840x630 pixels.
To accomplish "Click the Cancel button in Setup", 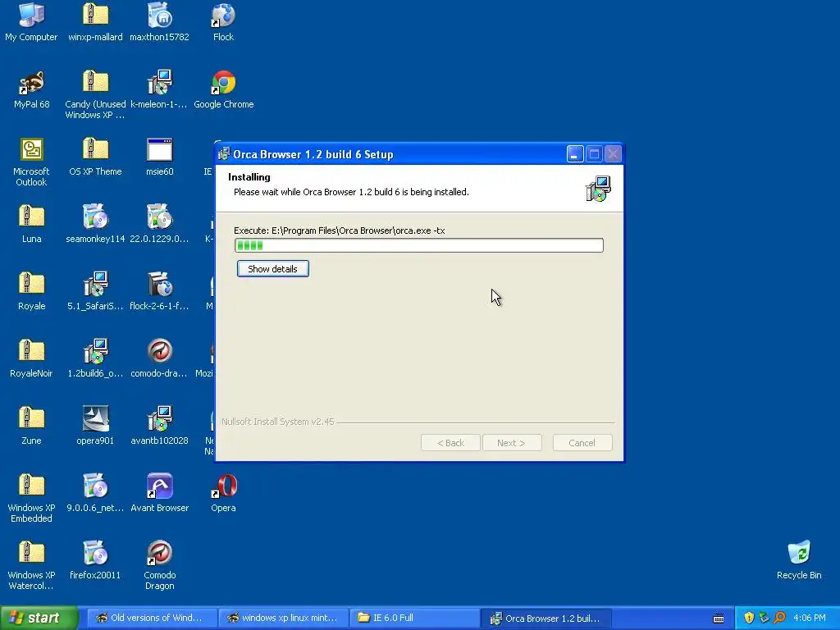I will pyautogui.click(x=582, y=443).
